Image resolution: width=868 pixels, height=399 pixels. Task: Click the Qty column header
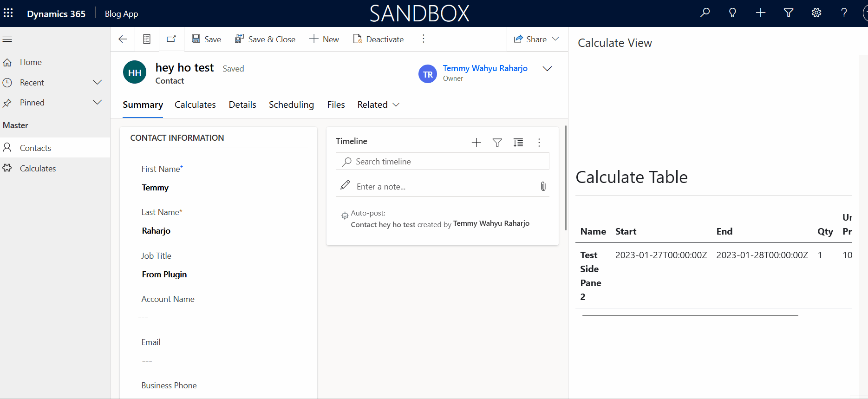825,231
